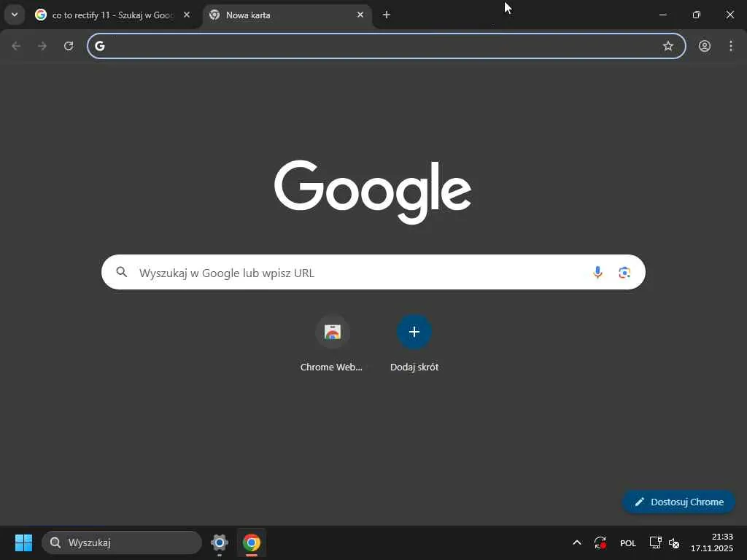747x560 pixels.
Task: Select the Nowa karta tab
Action: (x=287, y=15)
